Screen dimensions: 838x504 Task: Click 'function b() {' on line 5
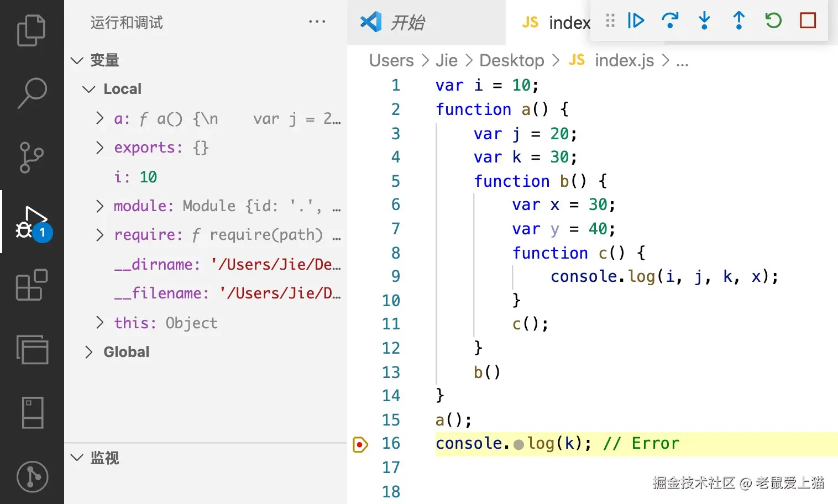pos(540,181)
